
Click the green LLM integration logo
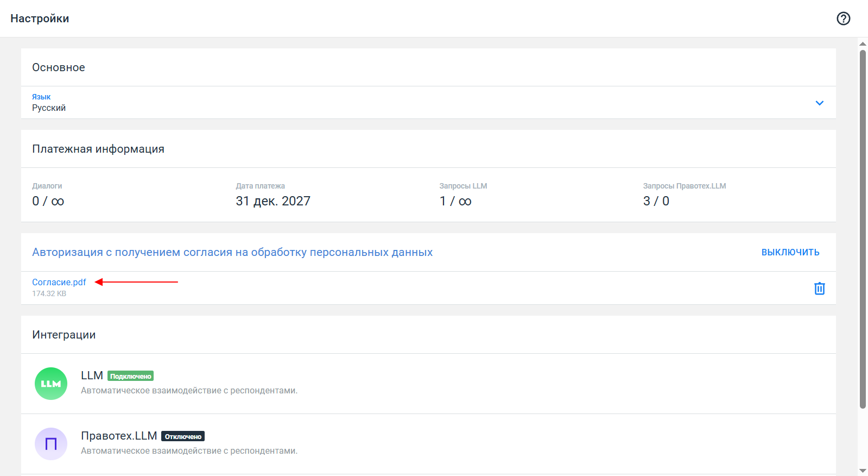(x=51, y=384)
